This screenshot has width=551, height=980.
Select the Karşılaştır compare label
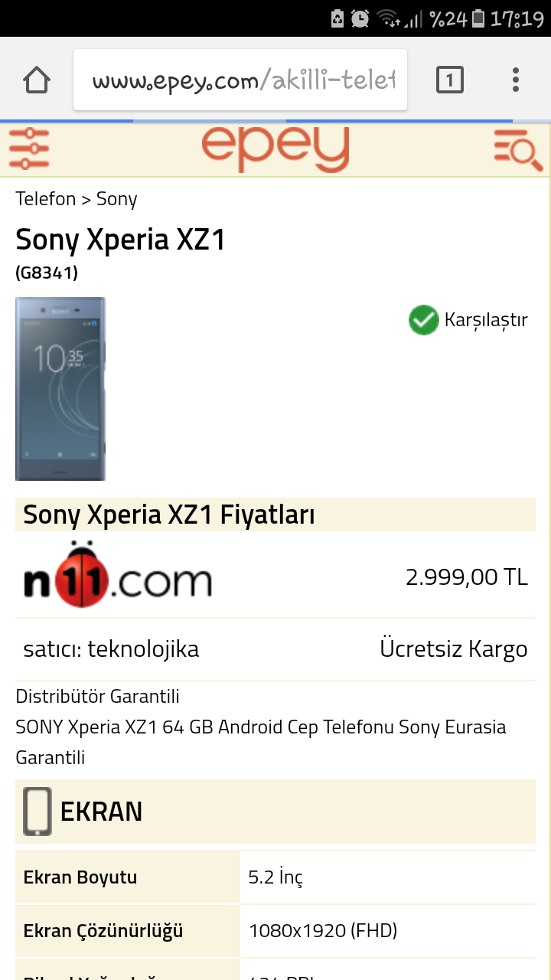click(x=486, y=320)
